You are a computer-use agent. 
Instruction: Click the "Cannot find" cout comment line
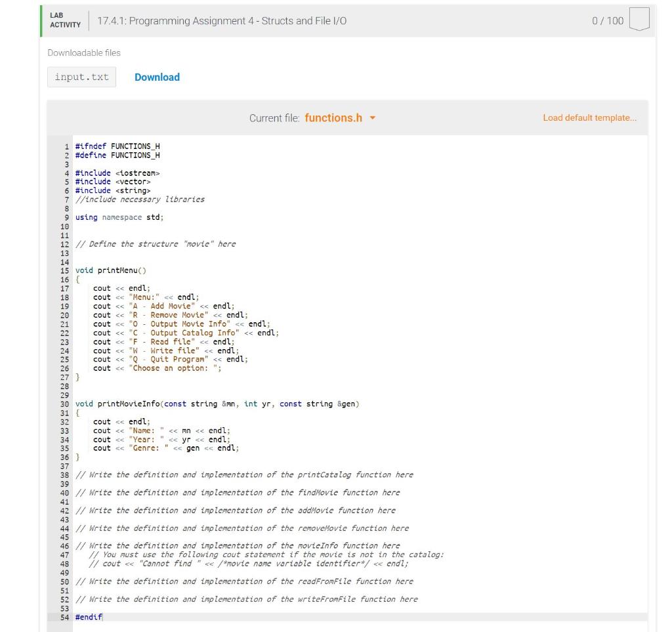point(249,564)
